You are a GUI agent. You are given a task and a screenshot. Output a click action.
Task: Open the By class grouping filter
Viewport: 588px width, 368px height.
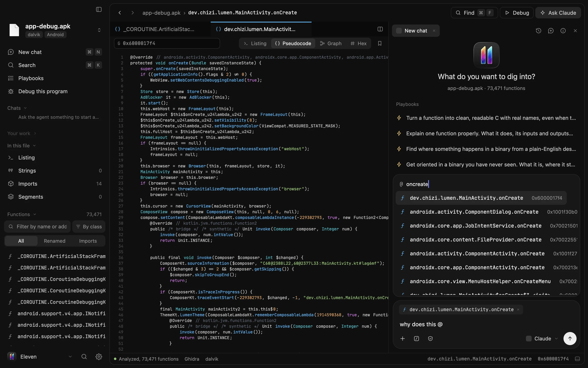(x=89, y=227)
